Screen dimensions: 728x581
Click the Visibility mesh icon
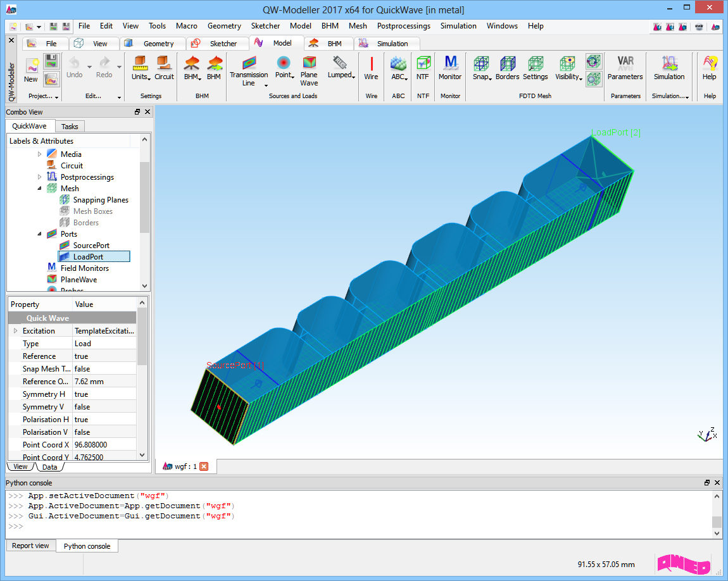coord(567,63)
